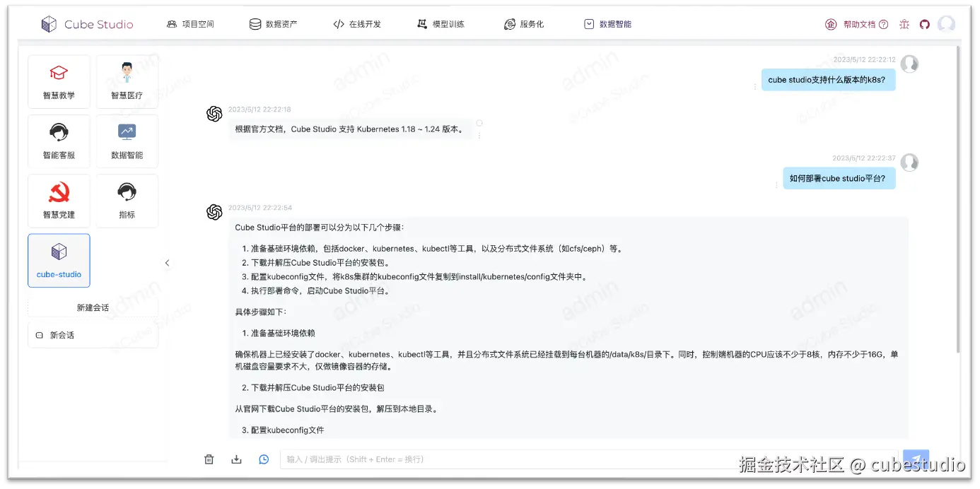Open the 模型训练 menu
Screen dimensions: 980x489
pyautogui.click(x=441, y=24)
